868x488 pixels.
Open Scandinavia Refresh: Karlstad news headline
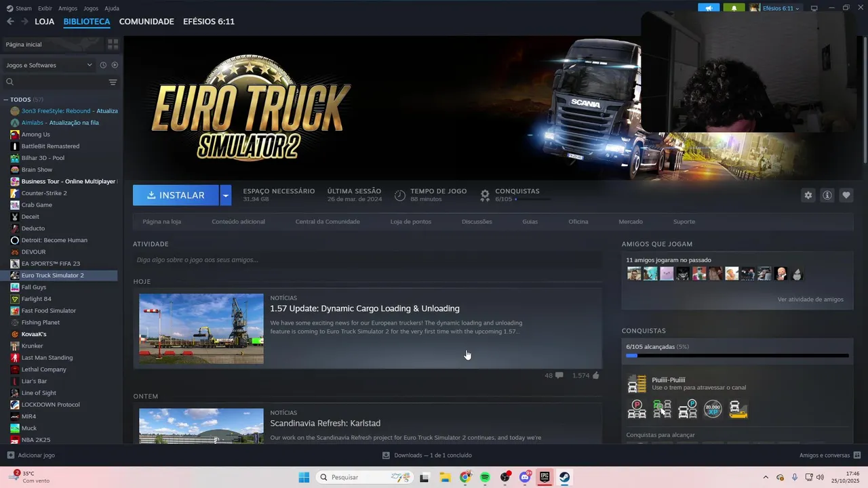point(325,423)
